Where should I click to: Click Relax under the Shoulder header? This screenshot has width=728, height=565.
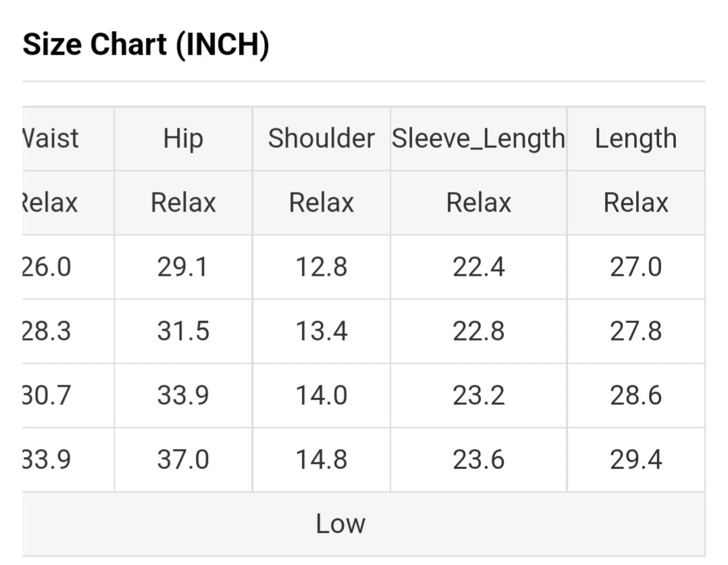pyautogui.click(x=321, y=203)
